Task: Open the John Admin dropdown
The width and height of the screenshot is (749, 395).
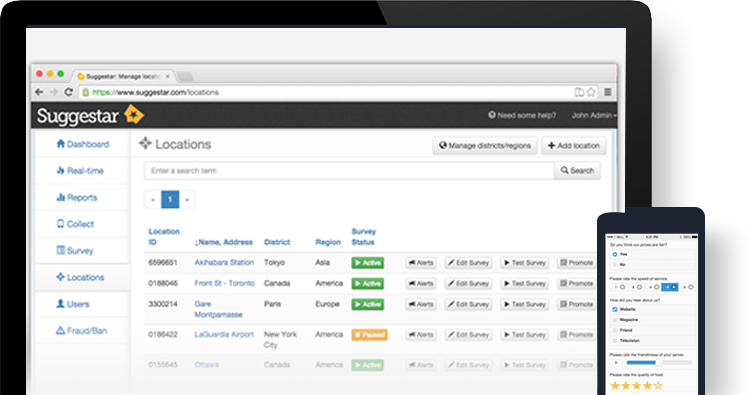Action: coord(594,115)
